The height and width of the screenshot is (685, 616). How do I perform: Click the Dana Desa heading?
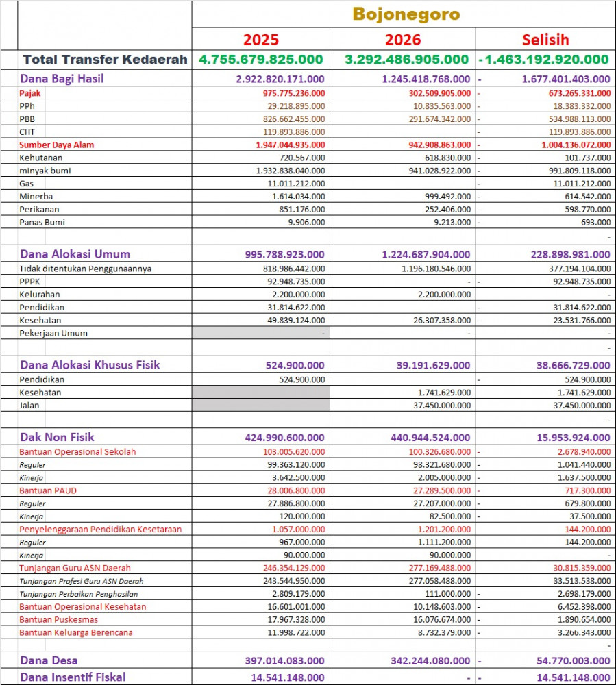(x=49, y=660)
